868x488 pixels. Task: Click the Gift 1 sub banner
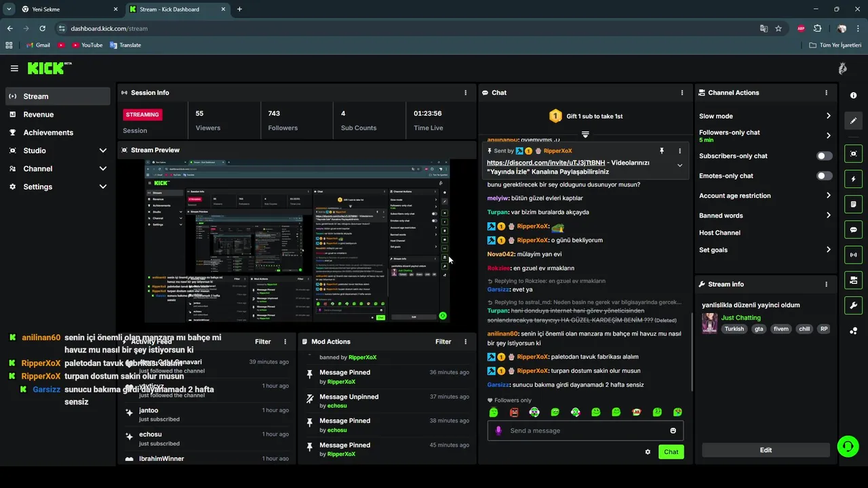point(585,117)
